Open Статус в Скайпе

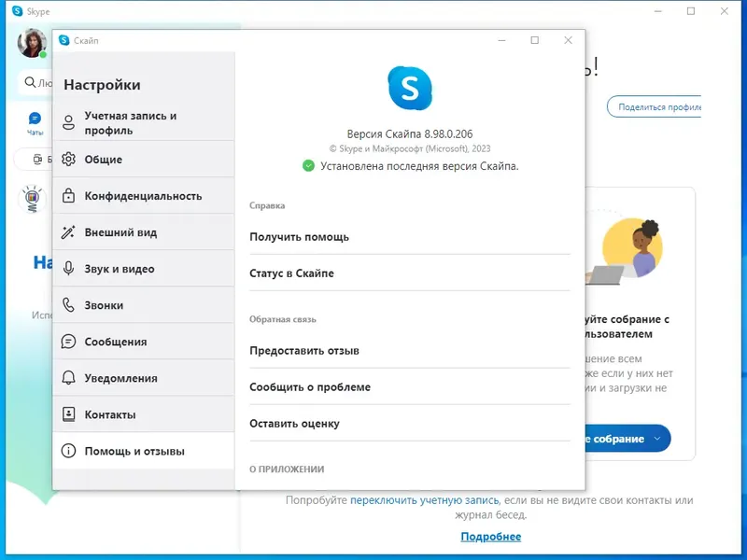click(291, 274)
